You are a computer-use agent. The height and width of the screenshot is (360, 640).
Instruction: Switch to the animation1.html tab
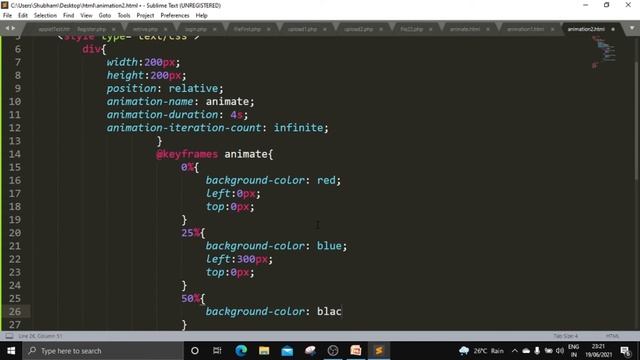click(x=525, y=29)
